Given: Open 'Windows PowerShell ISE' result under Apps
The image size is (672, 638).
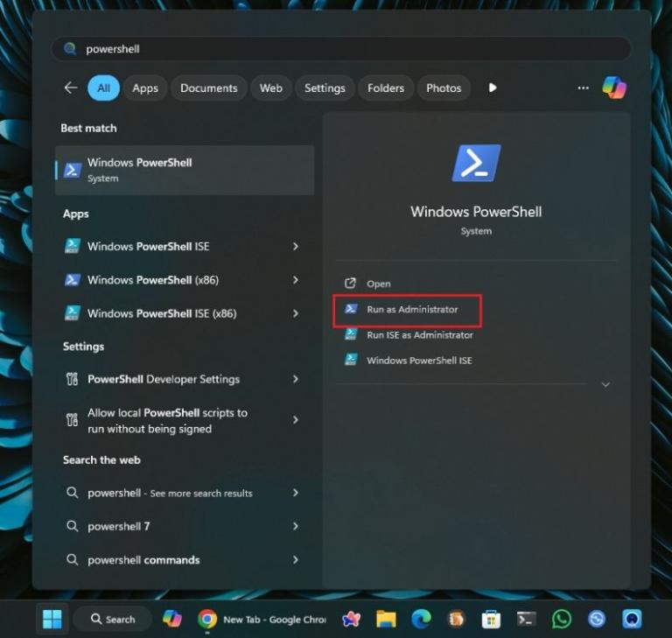Looking at the screenshot, I should (148, 246).
